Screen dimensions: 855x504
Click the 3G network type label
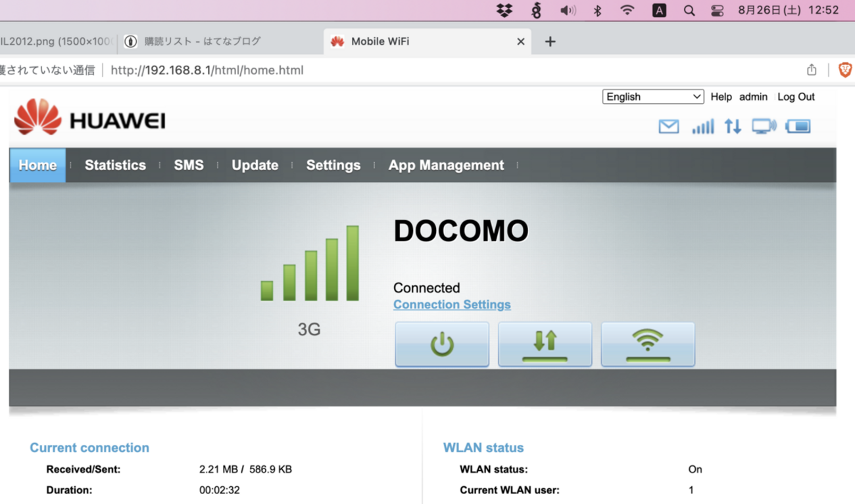pos(309,329)
